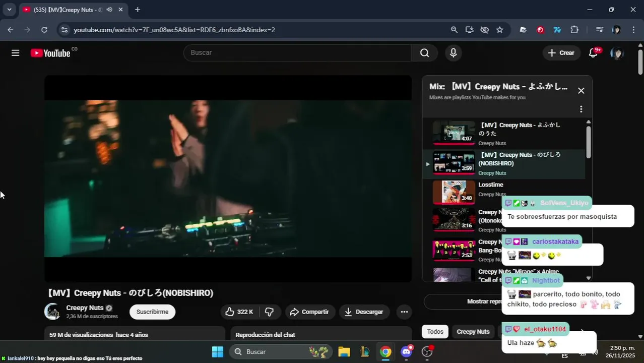644x363 pixels.
Task: Click into the YouTube search field
Action: pyautogui.click(x=297, y=53)
